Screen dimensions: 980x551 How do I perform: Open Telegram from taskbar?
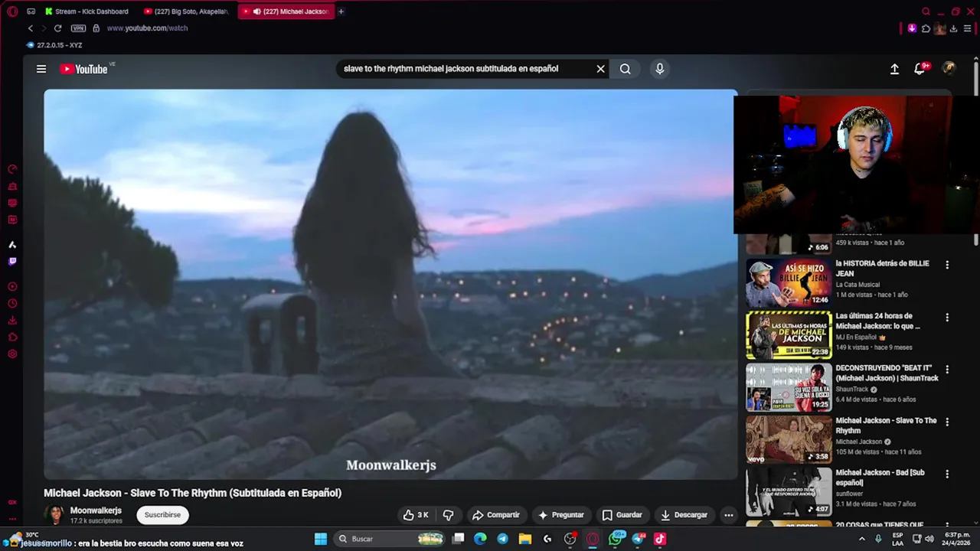click(x=502, y=539)
